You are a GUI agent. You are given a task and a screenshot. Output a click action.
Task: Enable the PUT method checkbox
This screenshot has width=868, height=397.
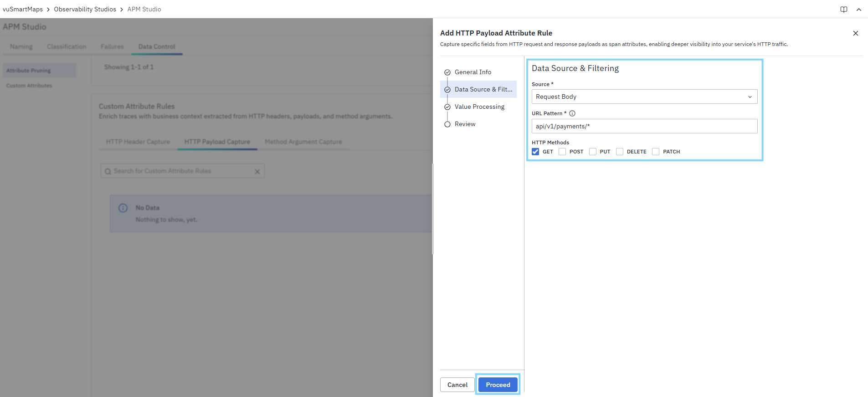tap(593, 152)
